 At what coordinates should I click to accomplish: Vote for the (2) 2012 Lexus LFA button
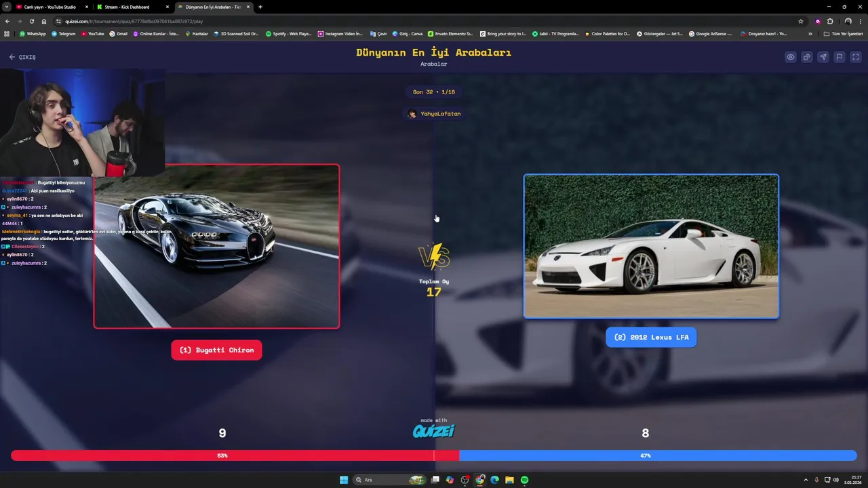651,337
